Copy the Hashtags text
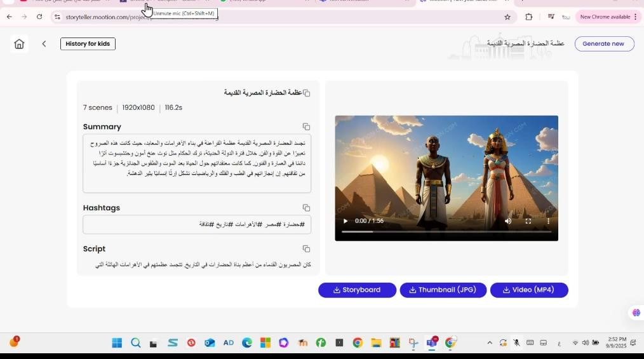 click(x=306, y=208)
